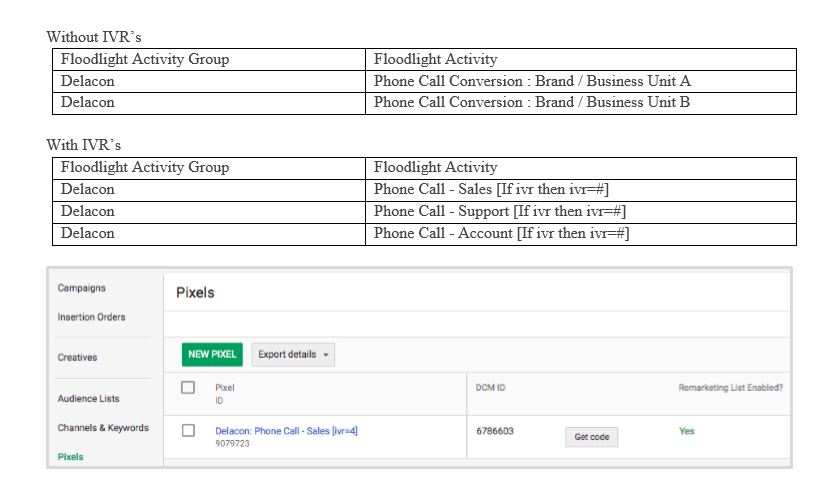Image resolution: width=840 pixels, height=484 pixels.
Task: Click the green NEW PIXEL button
Action: (x=212, y=355)
